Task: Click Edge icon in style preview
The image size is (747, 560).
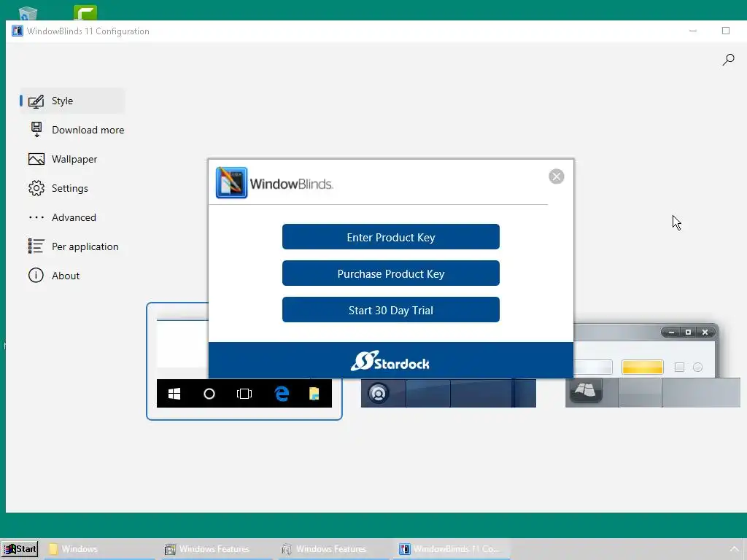Action: (x=282, y=394)
